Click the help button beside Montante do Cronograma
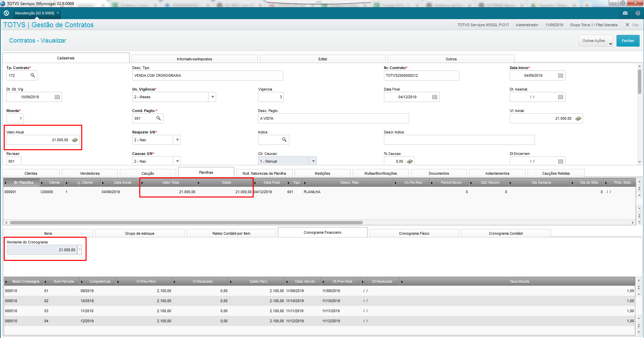644x338 pixels. pyautogui.click(x=80, y=250)
